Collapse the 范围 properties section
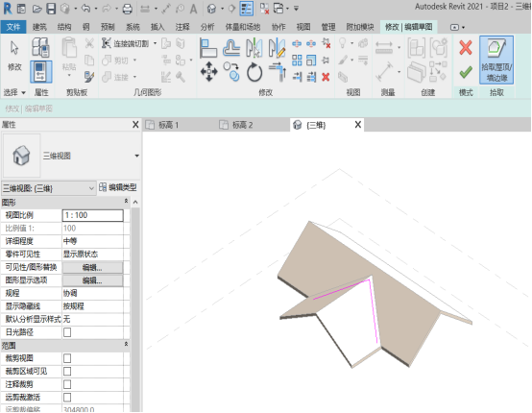The image size is (532, 413). (126, 345)
